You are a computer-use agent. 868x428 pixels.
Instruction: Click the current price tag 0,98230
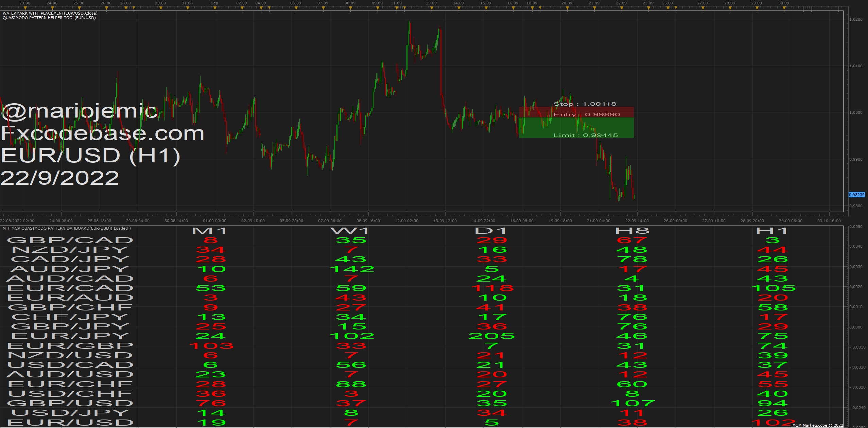[856, 195]
